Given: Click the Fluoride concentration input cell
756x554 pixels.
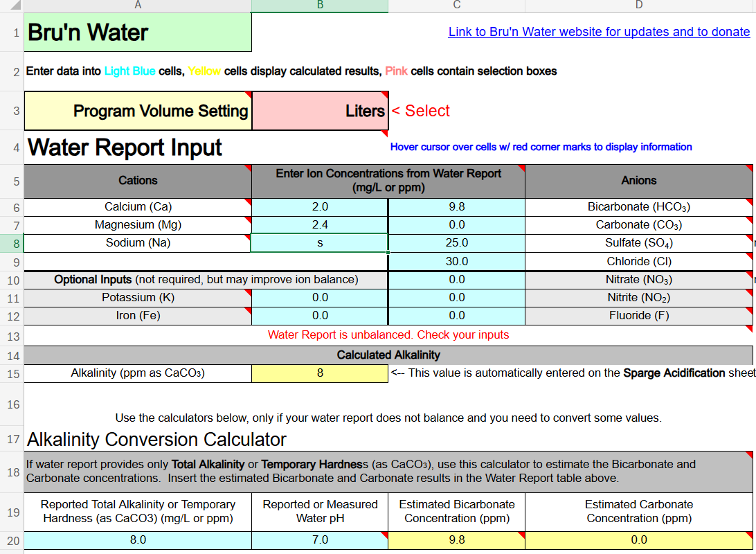Looking at the screenshot, I should [x=457, y=316].
